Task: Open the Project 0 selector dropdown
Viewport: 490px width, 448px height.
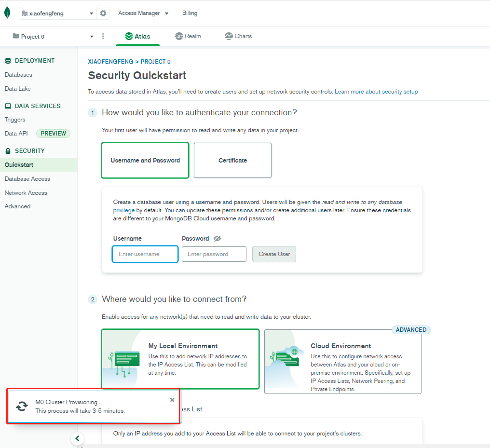Action: click(53, 37)
